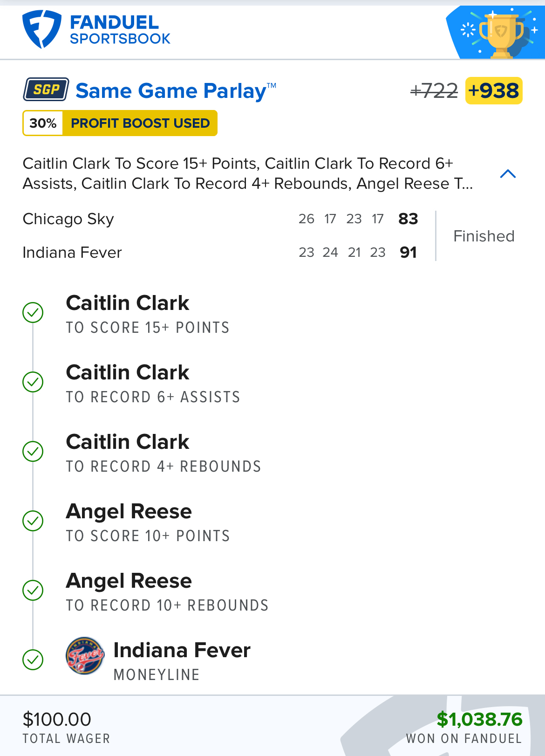Click checkmark beside Reese 10+ Rebounds
The width and height of the screenshot is (545, 756).
pos(33,590)
